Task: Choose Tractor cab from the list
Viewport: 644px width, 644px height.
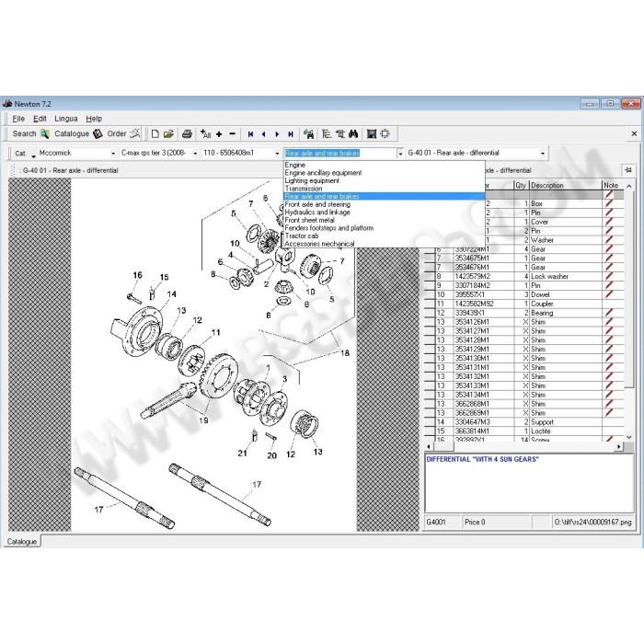Action: click(x=384, y=236)
